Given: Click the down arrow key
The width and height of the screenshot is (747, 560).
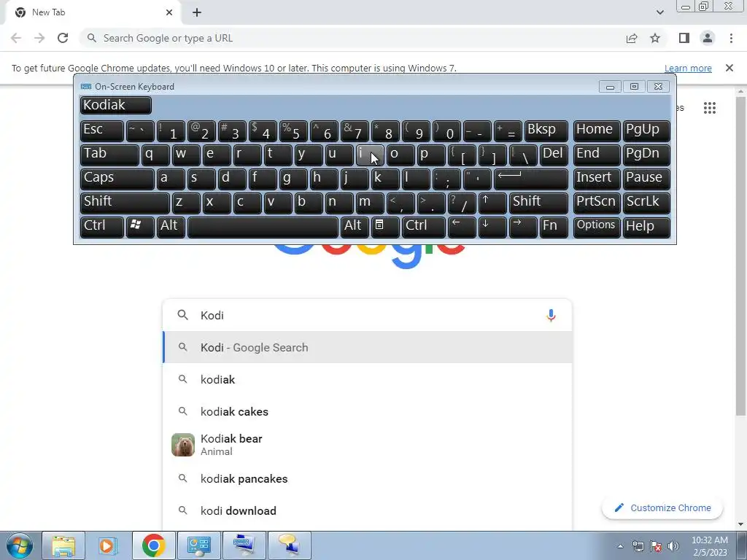Looking at the screenshot, I should (492, 227).
